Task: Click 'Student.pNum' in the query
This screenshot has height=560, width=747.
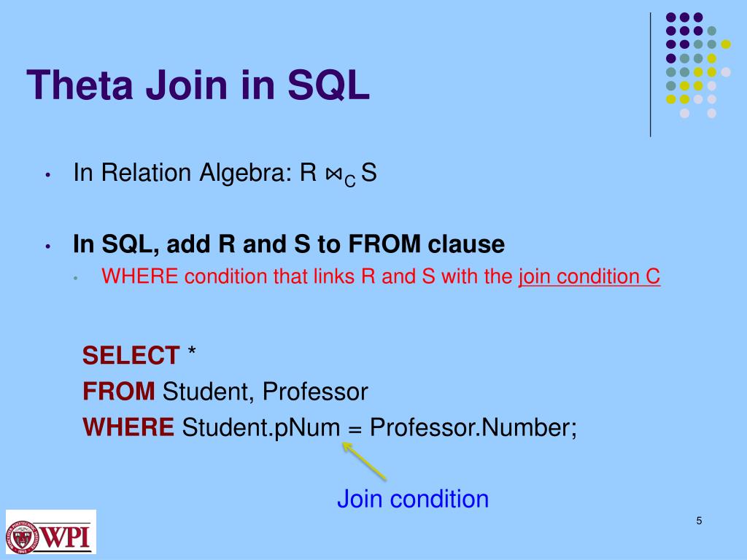Action: pyautogui.click(x=261, y=427)
